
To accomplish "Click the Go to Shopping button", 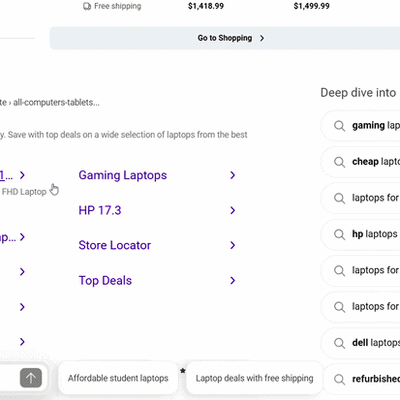I will (x=225, y=38).
